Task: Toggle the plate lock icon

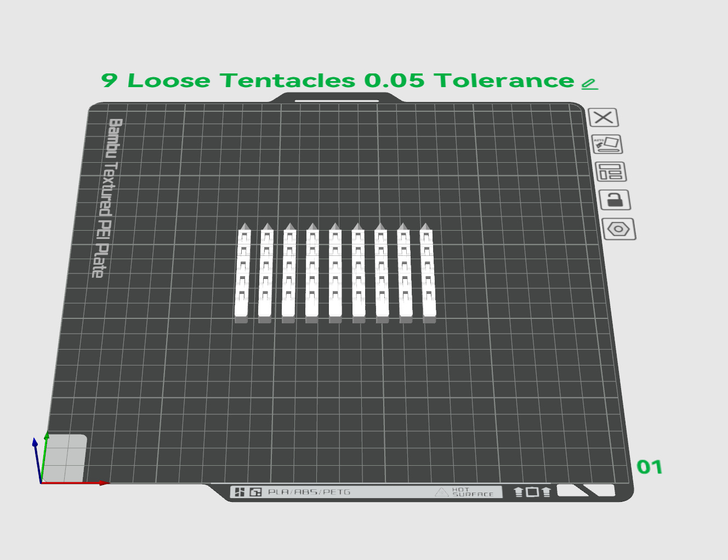Action: click(x=615, y=200)
